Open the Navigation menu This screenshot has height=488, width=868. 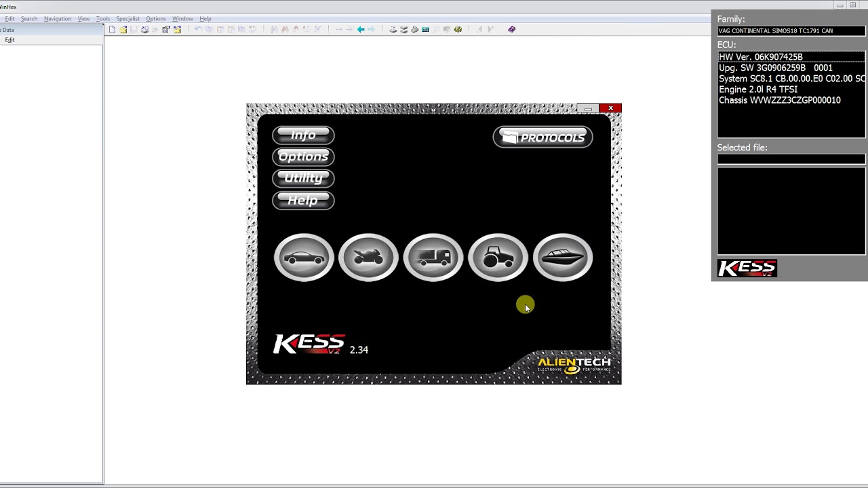pyautogui.click(x=58, y=19)
